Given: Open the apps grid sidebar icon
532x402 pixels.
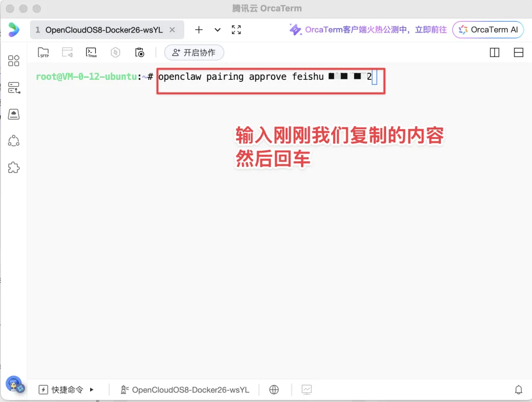Looking at the screenshot, I should pyautogui.click(x=14, y=61).
